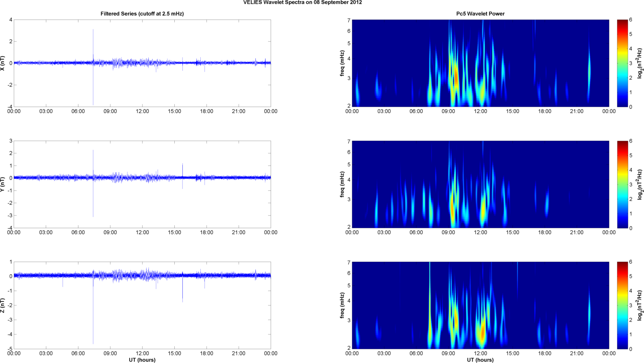Click the top spectrogram's color bar
The image size is (644, 363).
[622, 63]
